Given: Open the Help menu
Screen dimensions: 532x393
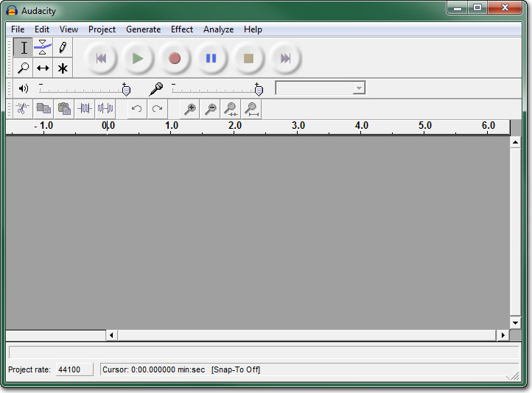Looking at the screenshot, I should click(x=253, y=29).
